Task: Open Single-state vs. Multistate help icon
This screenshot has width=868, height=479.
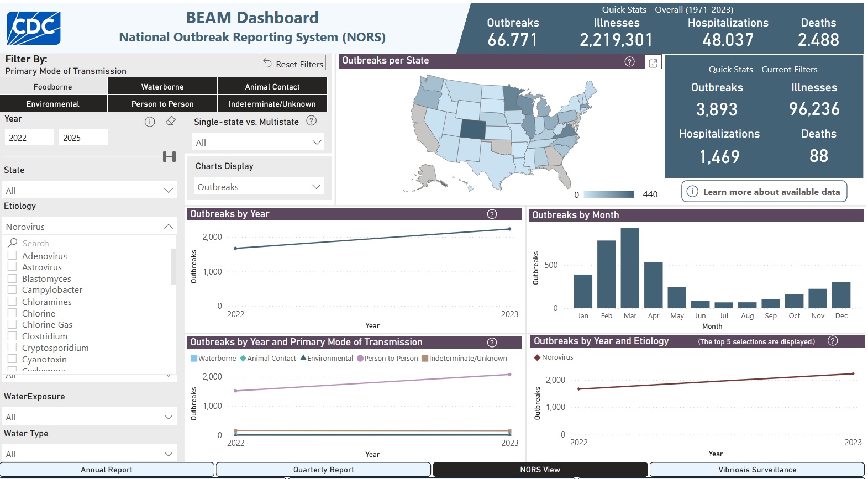Action: (x=312, y=120)
